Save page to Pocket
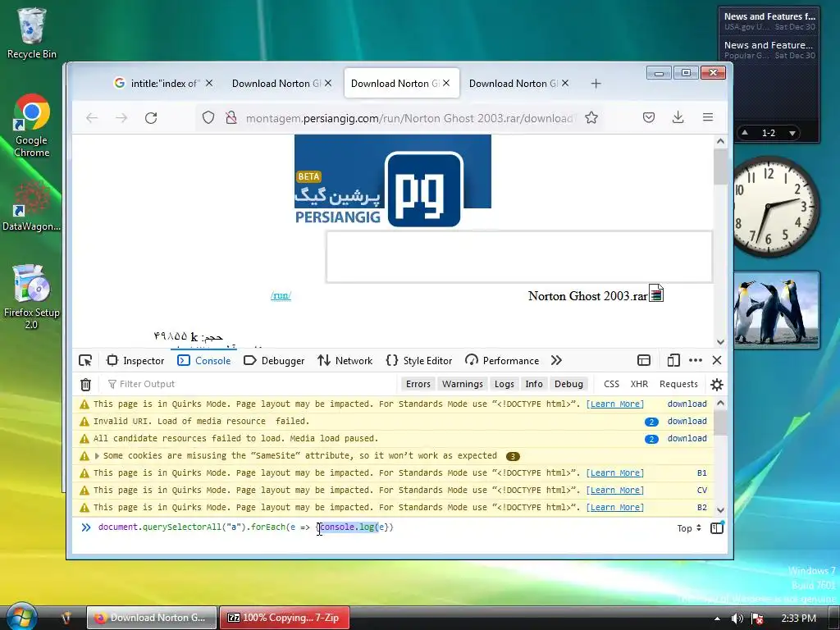This screenshot has width=840, height=630. [x=649, y=117]
